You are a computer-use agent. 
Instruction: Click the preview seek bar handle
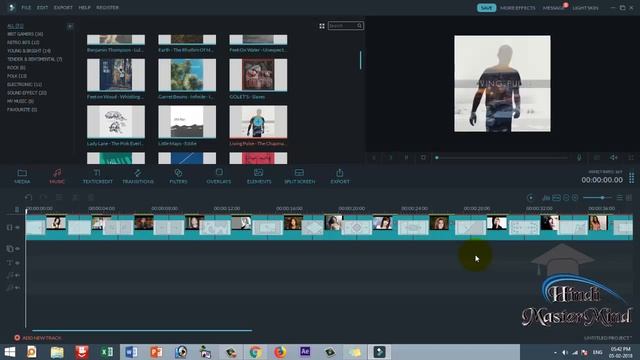tap(437, 158)
